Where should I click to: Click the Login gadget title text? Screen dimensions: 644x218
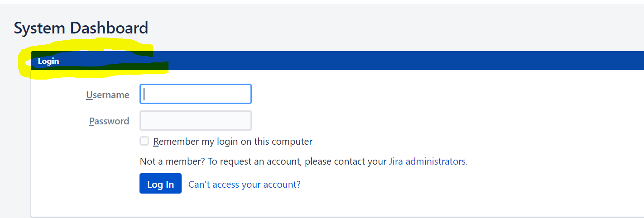click(48, 61)
